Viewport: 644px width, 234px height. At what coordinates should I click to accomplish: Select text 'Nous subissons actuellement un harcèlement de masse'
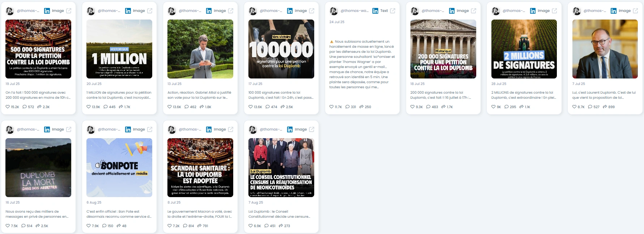click(x=362, y=44)
